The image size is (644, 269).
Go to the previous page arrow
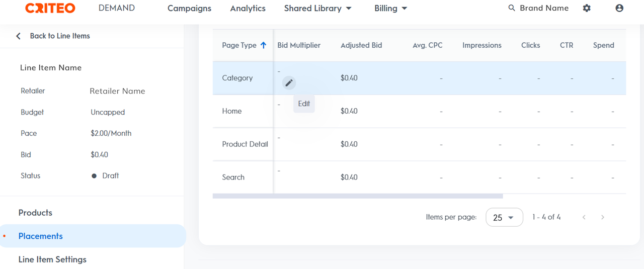584,217
